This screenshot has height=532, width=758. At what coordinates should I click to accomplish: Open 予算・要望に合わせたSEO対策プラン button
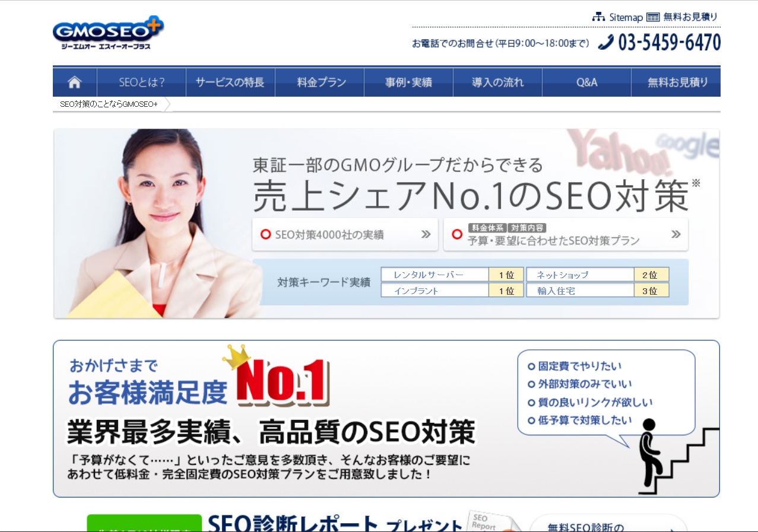point(566,234)
